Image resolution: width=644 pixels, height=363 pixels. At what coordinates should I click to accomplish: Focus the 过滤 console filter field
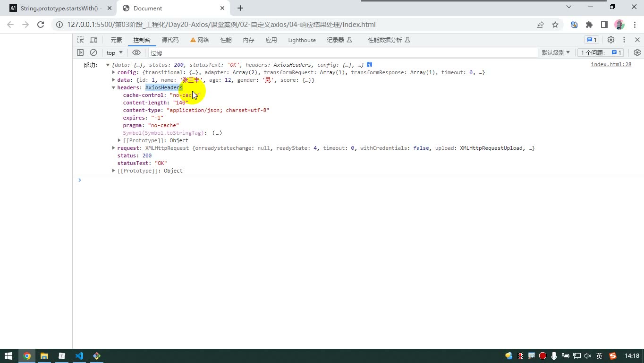pyautogui.click(x=343, y=53)
